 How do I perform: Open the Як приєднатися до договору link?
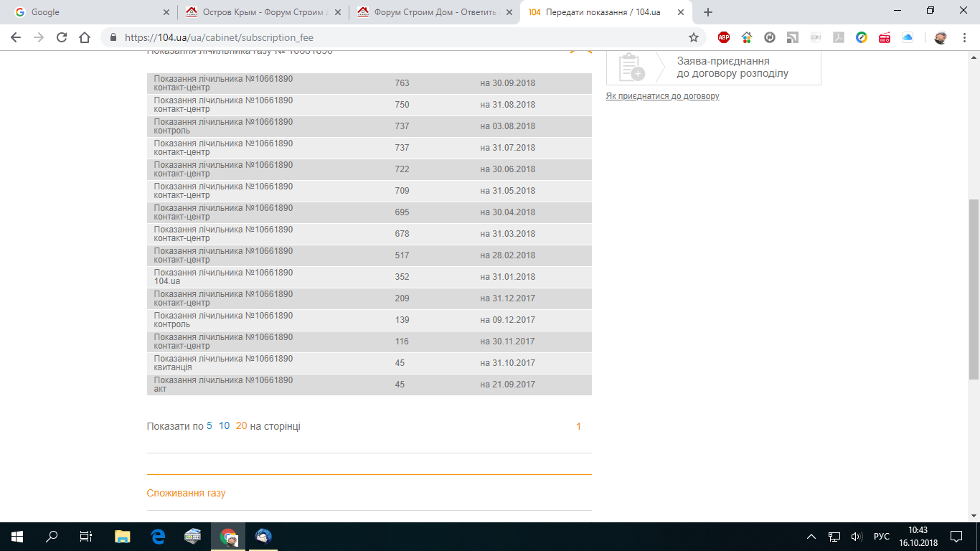662,96
